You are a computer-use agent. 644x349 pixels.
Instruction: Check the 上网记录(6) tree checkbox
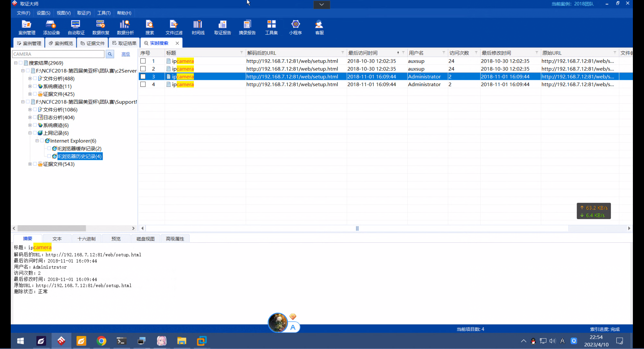35,133
